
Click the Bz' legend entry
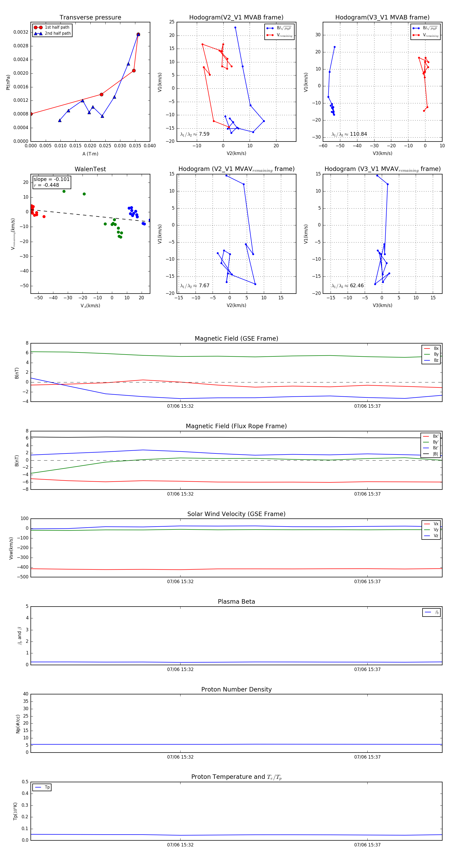[431, 448]
